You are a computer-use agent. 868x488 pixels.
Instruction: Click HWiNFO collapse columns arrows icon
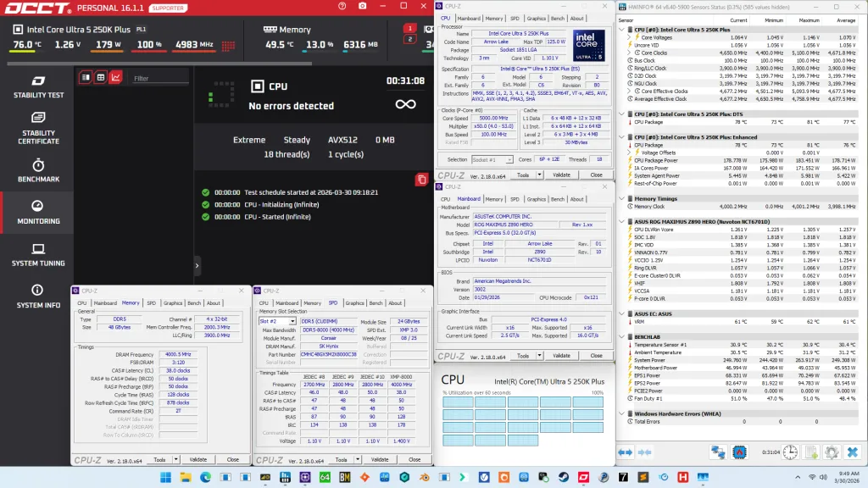pyautogui.click(x=645, y=452)
